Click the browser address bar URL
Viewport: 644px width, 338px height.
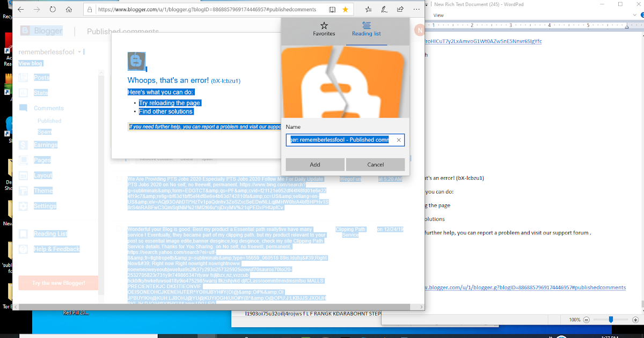pyautogui.click(x=207, y=10)
